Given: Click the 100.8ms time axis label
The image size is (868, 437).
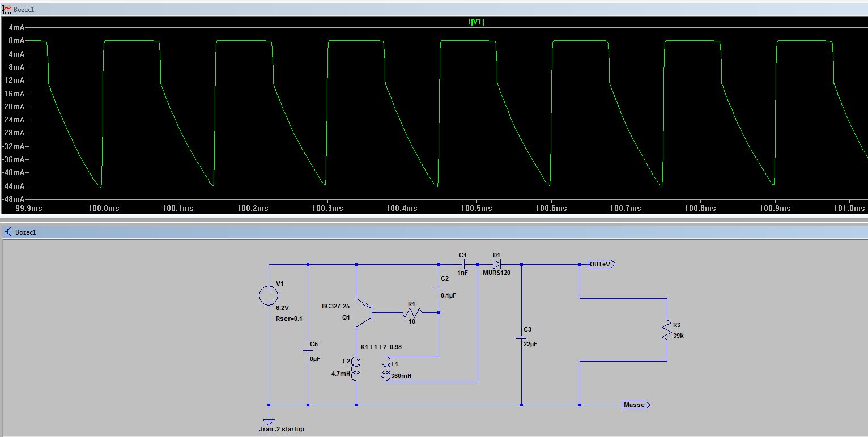Looking at the screenshot, I should pos(701,209).
